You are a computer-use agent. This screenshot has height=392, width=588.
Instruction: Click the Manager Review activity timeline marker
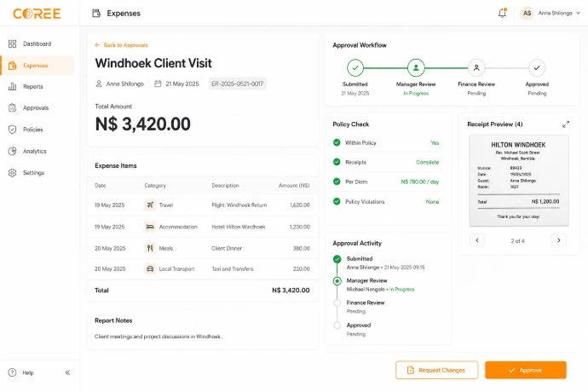(337, 281)
